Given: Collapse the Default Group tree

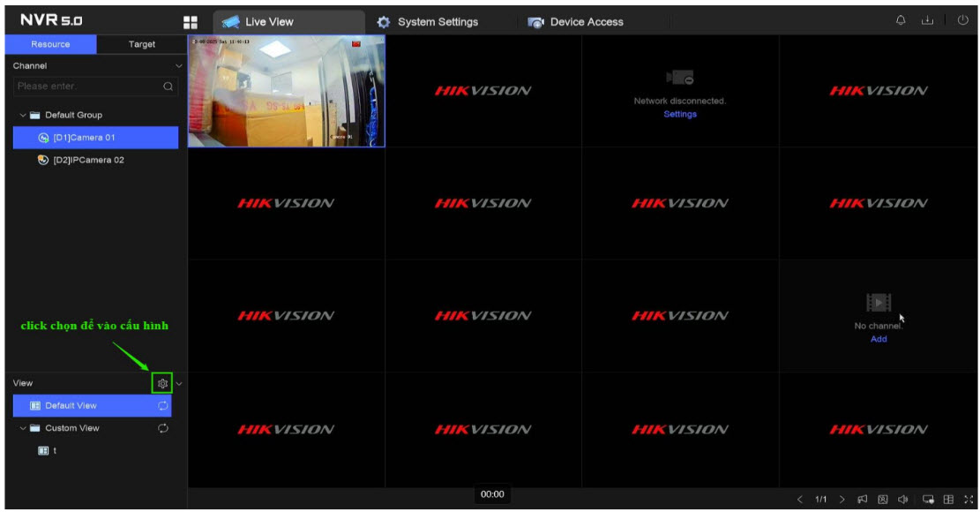Looking at the screenshot, I should pos(23,115).
